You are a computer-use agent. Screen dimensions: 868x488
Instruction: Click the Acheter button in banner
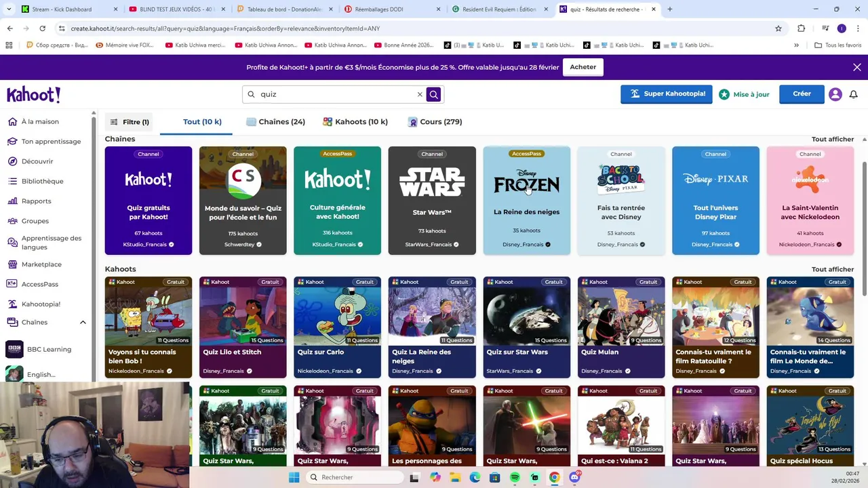[583, 67]
